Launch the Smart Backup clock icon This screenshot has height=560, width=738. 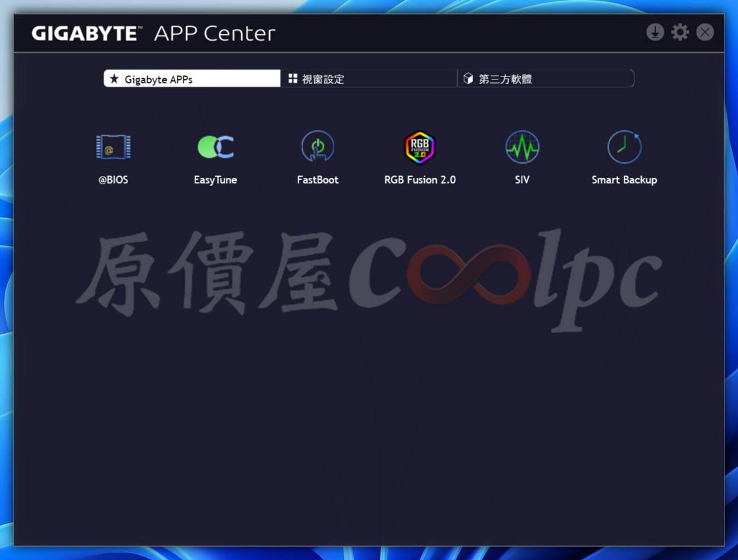[x=624, y=147]
